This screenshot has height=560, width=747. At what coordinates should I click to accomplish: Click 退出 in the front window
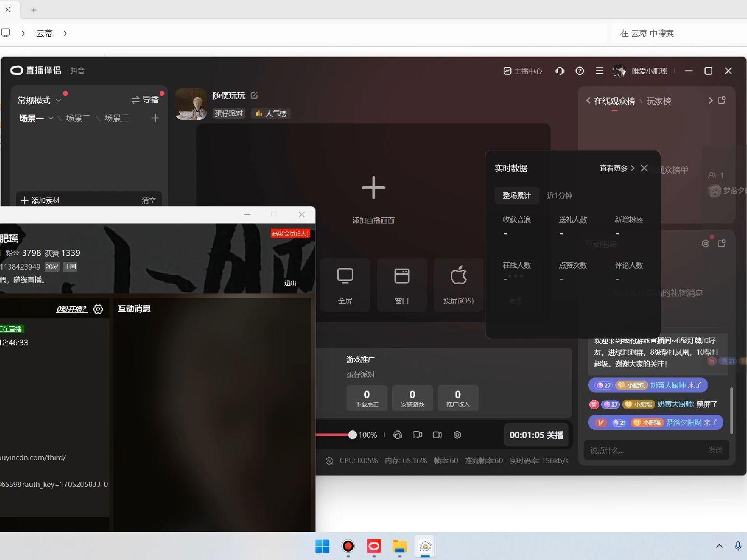tap(290, 283)
